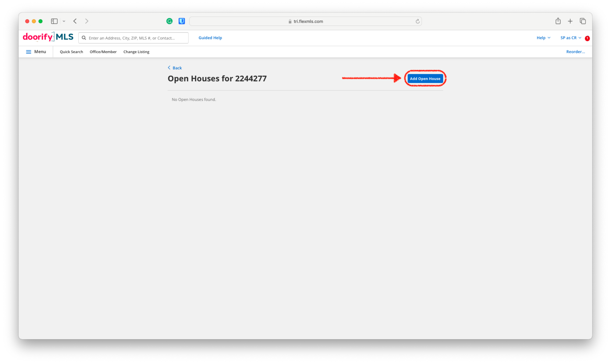The image size is (611, 364).
Task: Click the lock icon in the address bar
Action: point(290,22)
